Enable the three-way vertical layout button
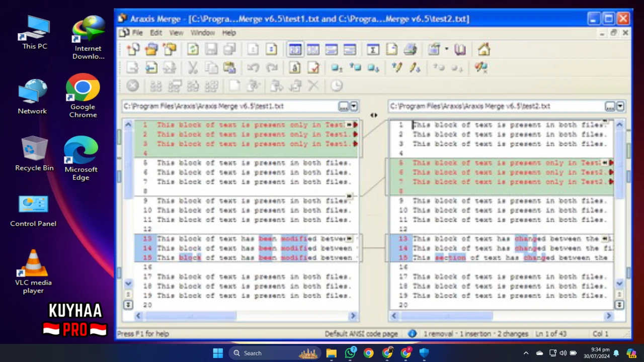This screenshot has width=644, height=362. (x=313, y=49)
